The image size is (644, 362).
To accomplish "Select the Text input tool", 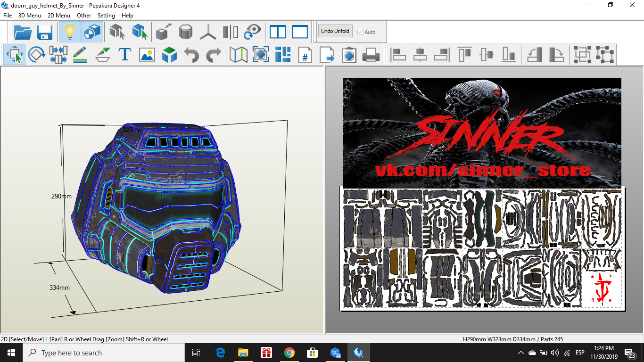I will [124, 55].
